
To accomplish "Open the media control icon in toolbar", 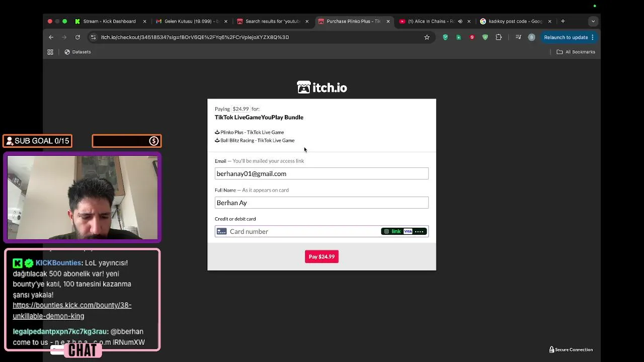I will click(x=518, y=37).
